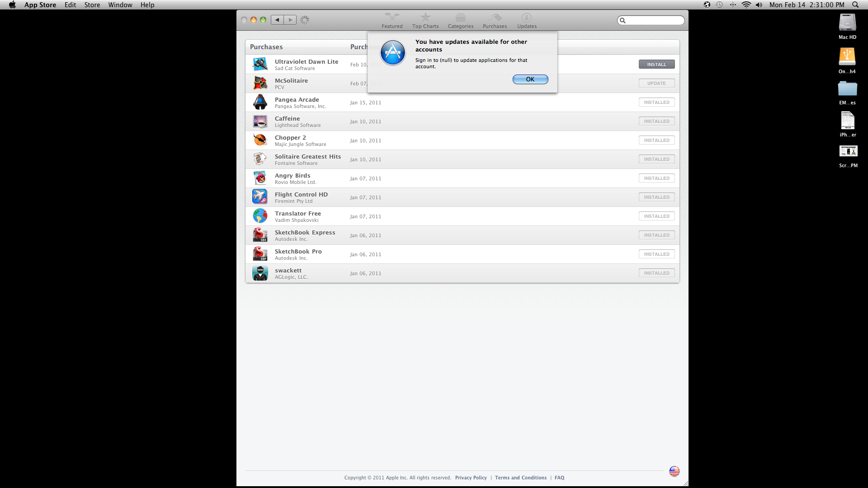This screenshot has height=488, width=868.
Task: Open the Privacy Policy link
Action: (471, 478)
